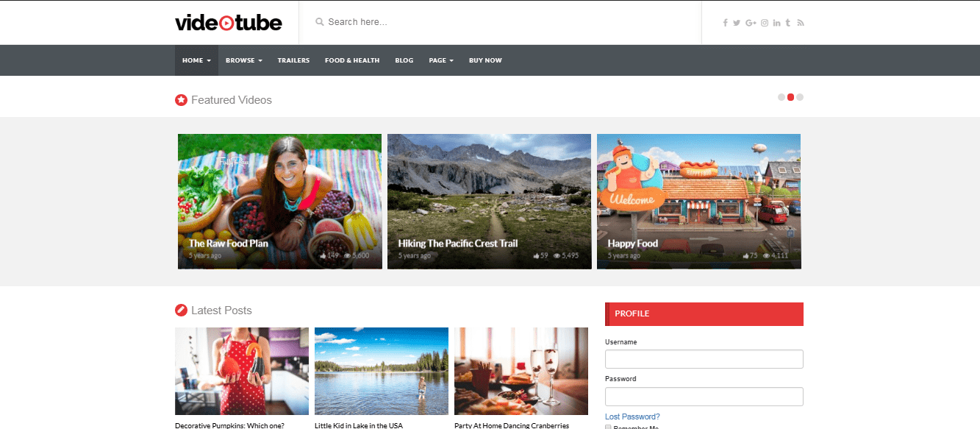Click the Lost Password link
The width and height of the screenshot is (980, 429).
632,416
